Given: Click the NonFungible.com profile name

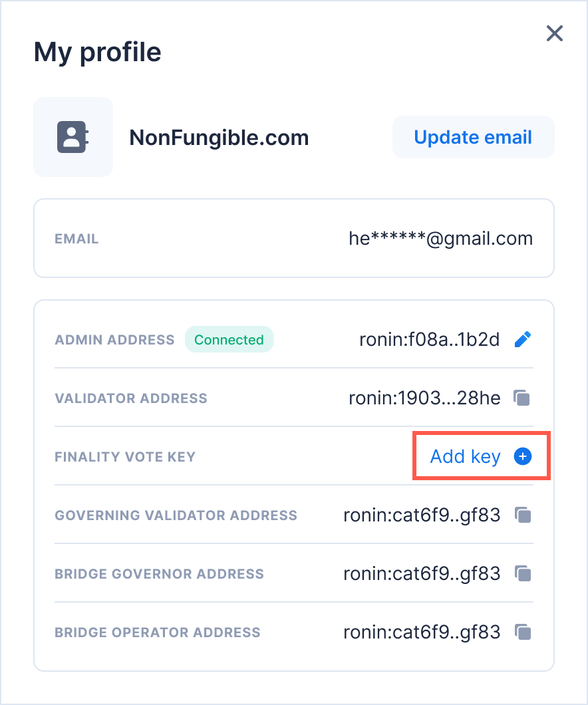Looking at the screenshot, I should pos(219,138).
